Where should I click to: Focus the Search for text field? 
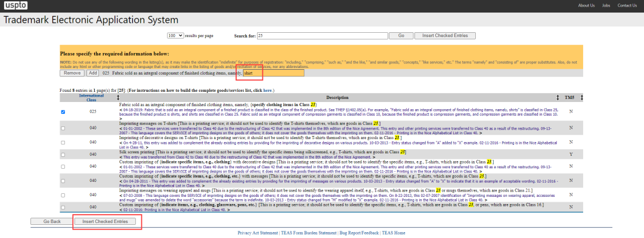tap(323, 36)
